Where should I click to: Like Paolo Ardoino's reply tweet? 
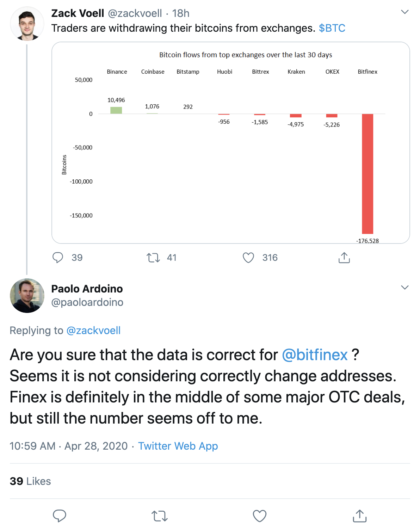[x=260, y=516]
